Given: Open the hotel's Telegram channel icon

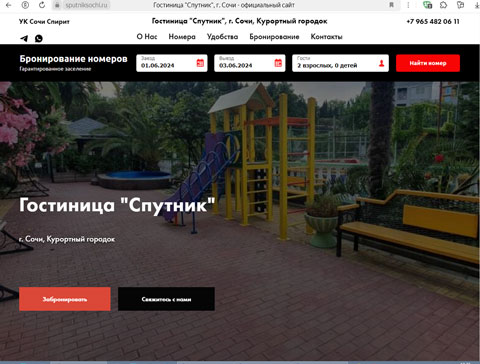Looking at the screenshot, I should (24, 38).
